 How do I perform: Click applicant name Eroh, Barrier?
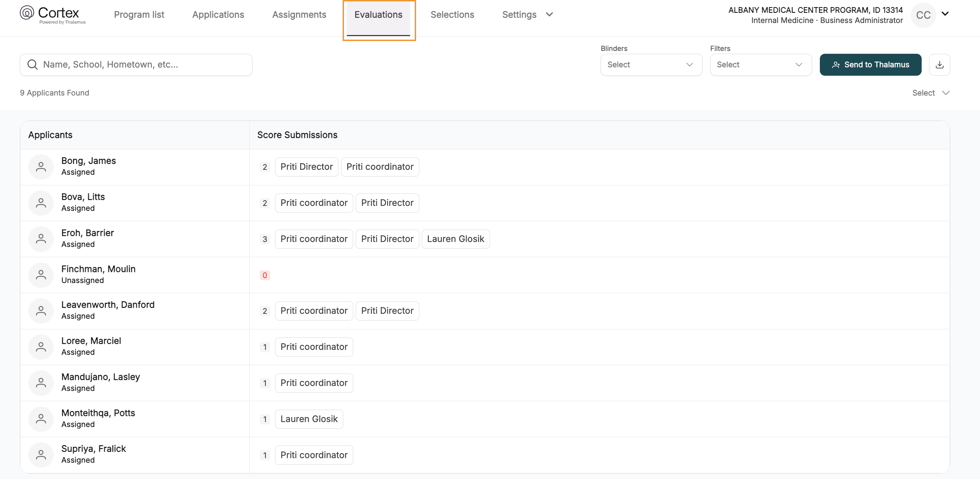[88, 233]
